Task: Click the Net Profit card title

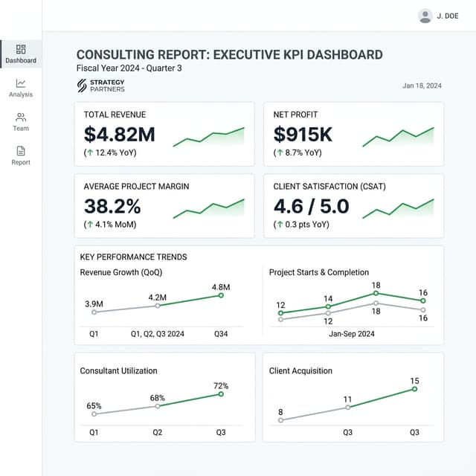Action: click(295, 115)
